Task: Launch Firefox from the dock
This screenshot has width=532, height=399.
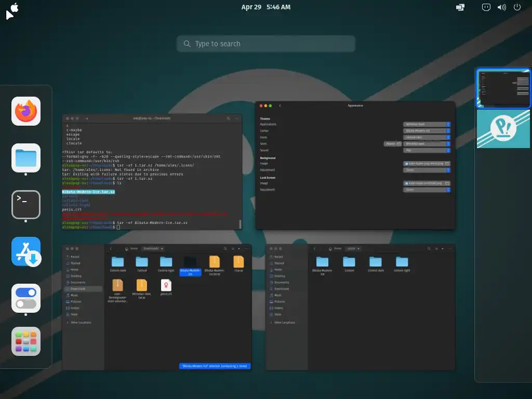Action: pyautogui.click(x=26, y=111)
